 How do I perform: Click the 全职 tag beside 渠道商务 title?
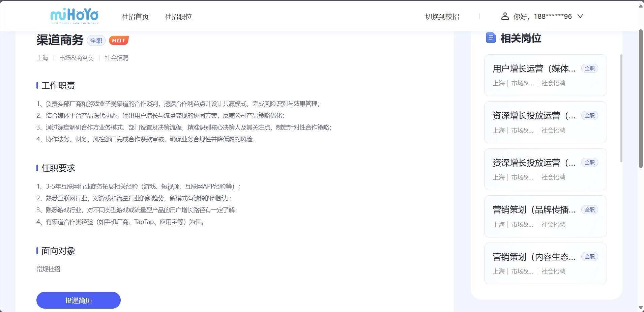pos(96,40)
